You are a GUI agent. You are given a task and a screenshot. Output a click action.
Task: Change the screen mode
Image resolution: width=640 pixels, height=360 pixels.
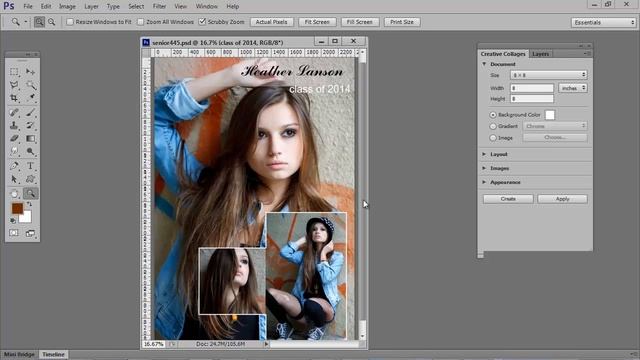coord(31,233)
